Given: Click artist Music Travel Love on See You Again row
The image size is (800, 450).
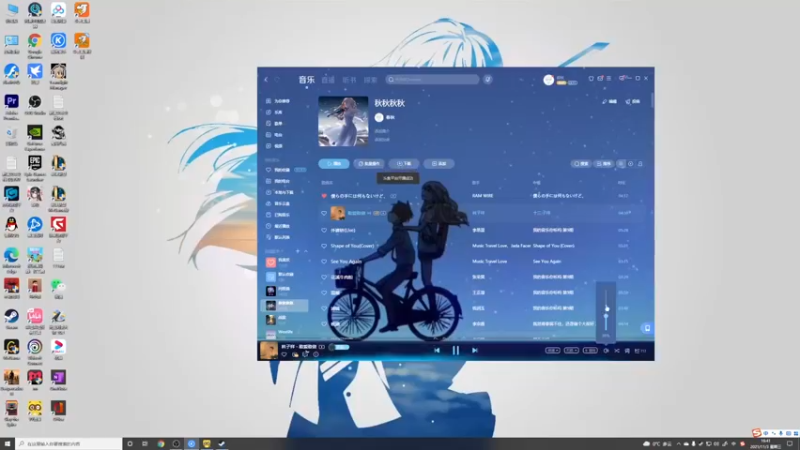Looking at the screenshot, I should click(489, 261).
